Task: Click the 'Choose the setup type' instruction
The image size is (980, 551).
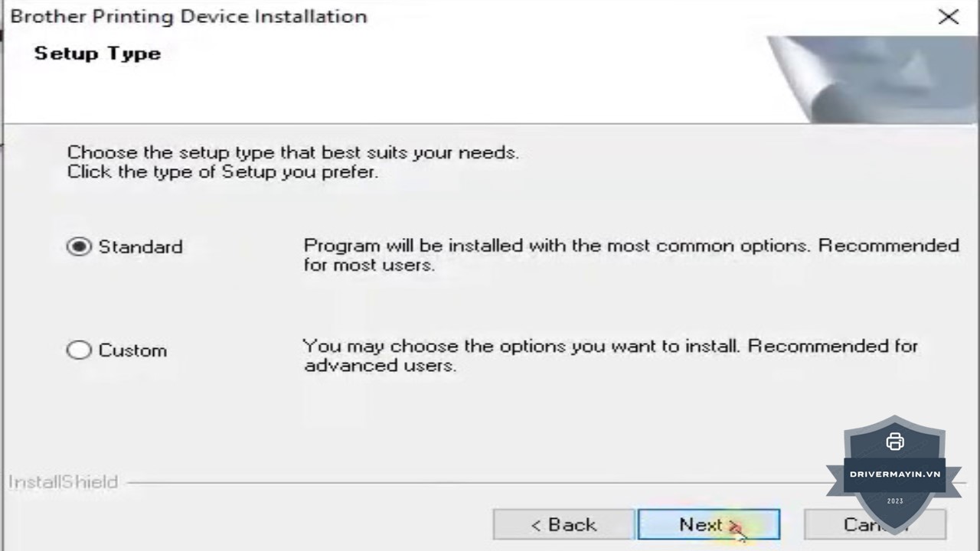Action: pyautogui.click(x=292, y=152)
